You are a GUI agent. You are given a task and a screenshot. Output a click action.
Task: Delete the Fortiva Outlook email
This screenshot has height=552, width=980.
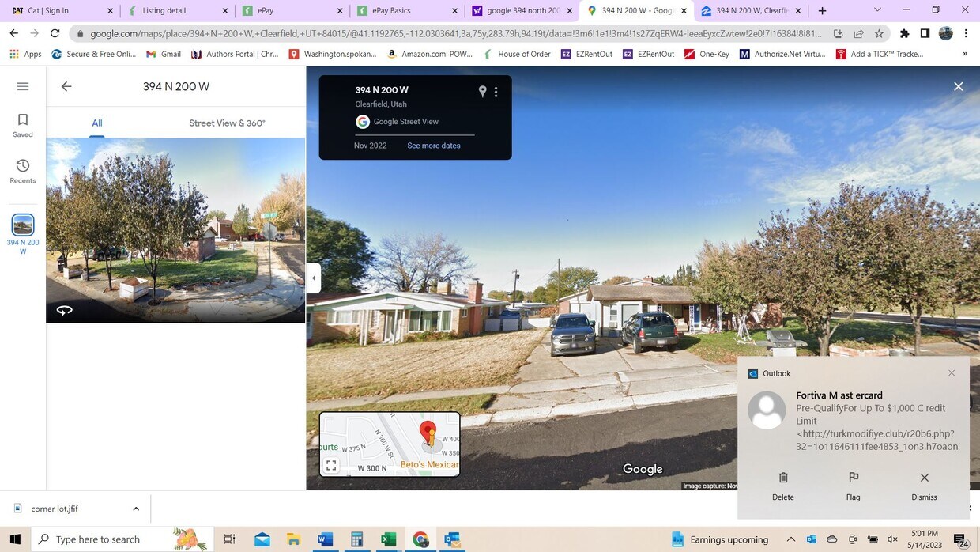pyautogui.click(x=783, y=482)
